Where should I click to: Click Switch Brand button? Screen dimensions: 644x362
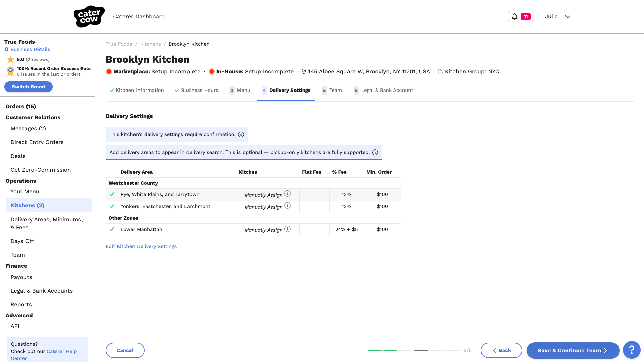coord(29,87)
